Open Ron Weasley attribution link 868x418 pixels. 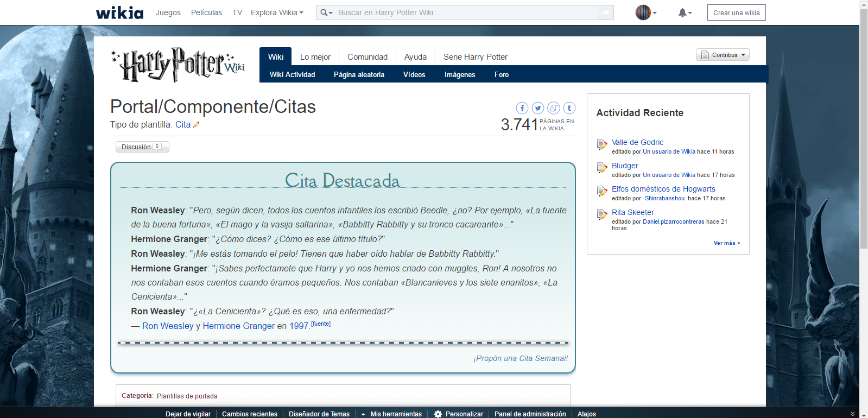pos(168,326)
